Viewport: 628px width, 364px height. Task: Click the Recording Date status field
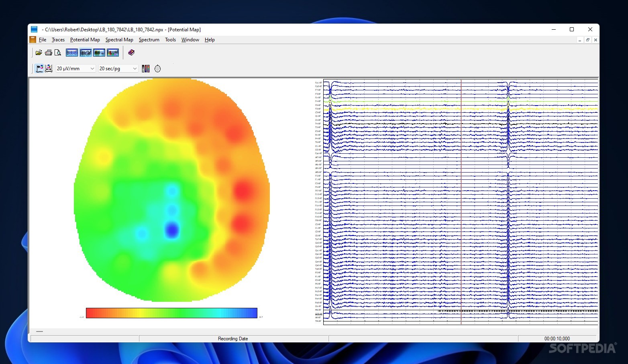point(233,339)
